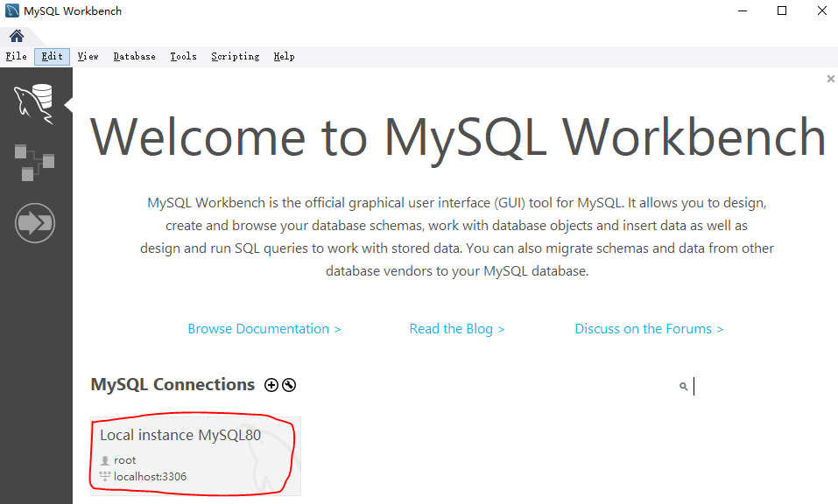
Task: Add a new MySQL connection plus icon
Action: (x=271, y=385)
